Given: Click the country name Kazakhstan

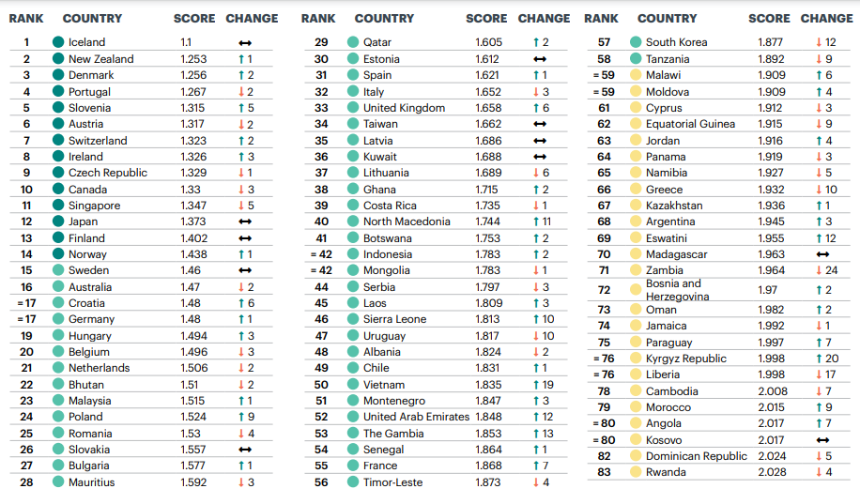Looking at the screenshot, I should coord(674,206).
